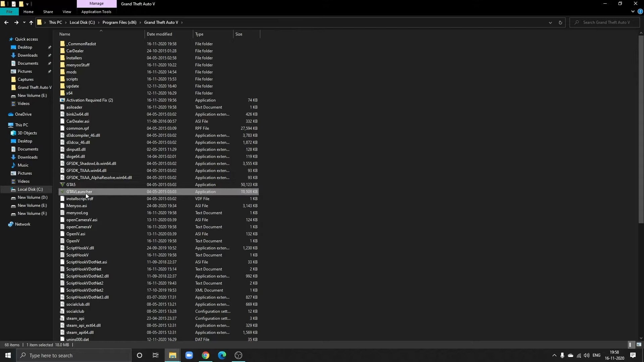Open Local Disk (C:) in the navigation pane
Viewport: 644px width, 362px height.
30,189
